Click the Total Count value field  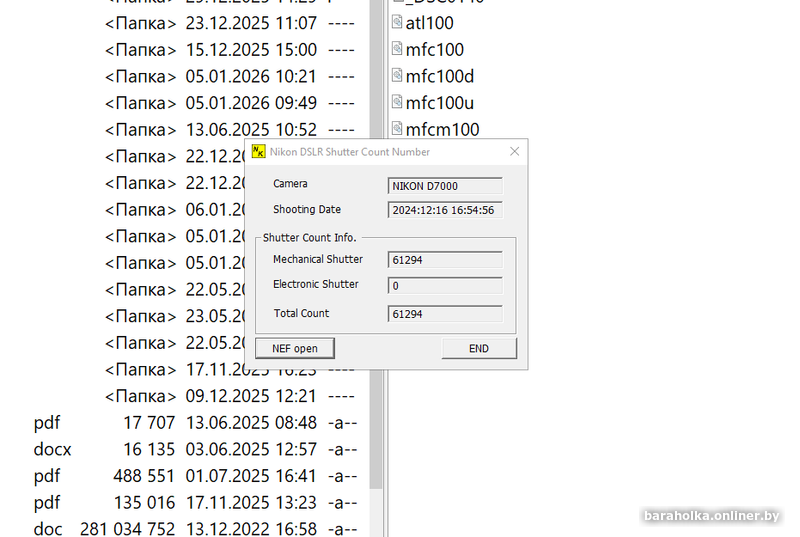point(445,314)
